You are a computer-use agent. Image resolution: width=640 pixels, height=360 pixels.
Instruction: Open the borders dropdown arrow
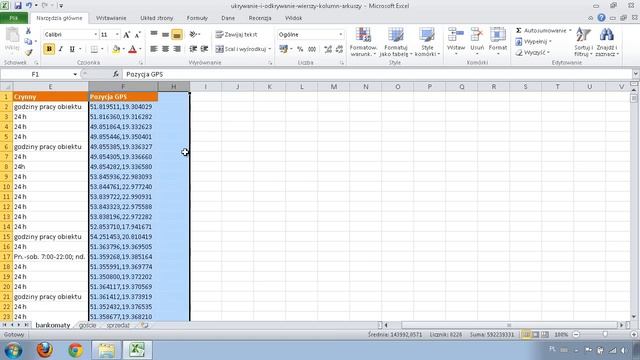click(102, 49)
